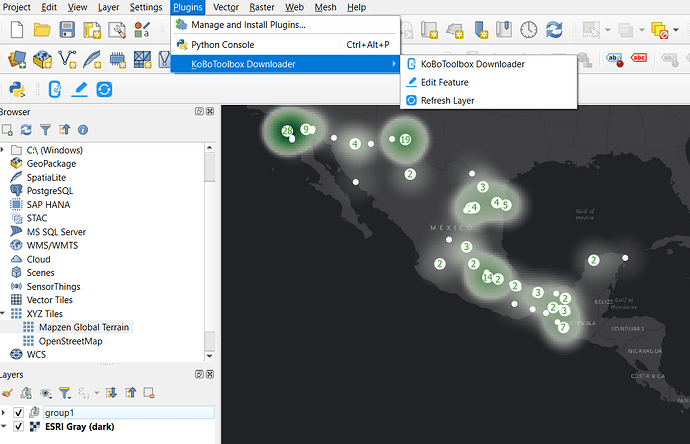Image resolution: width=690 pixels, height=444 pixels.
Task: Click cluster marker labeled 28 on map
Action: click(287, 131)
